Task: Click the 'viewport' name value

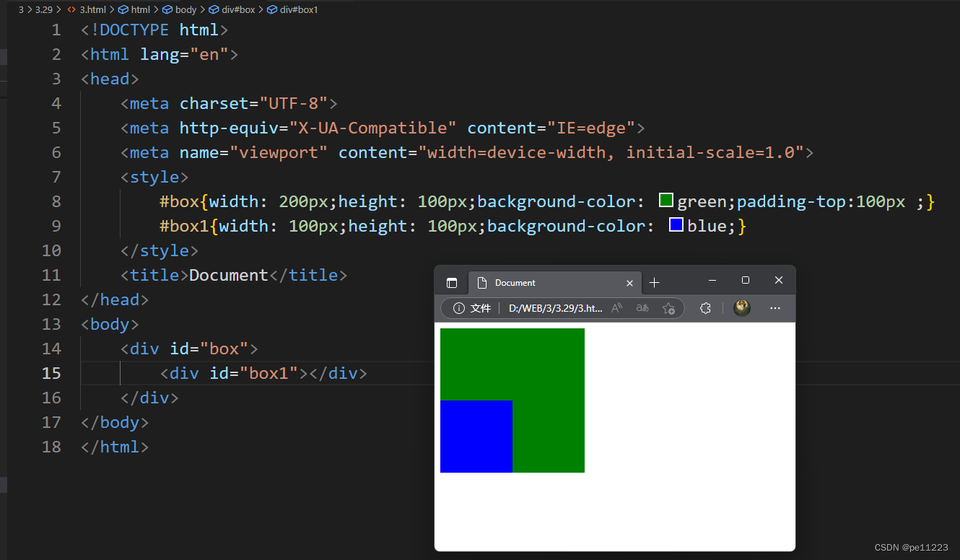Action: 279,152
